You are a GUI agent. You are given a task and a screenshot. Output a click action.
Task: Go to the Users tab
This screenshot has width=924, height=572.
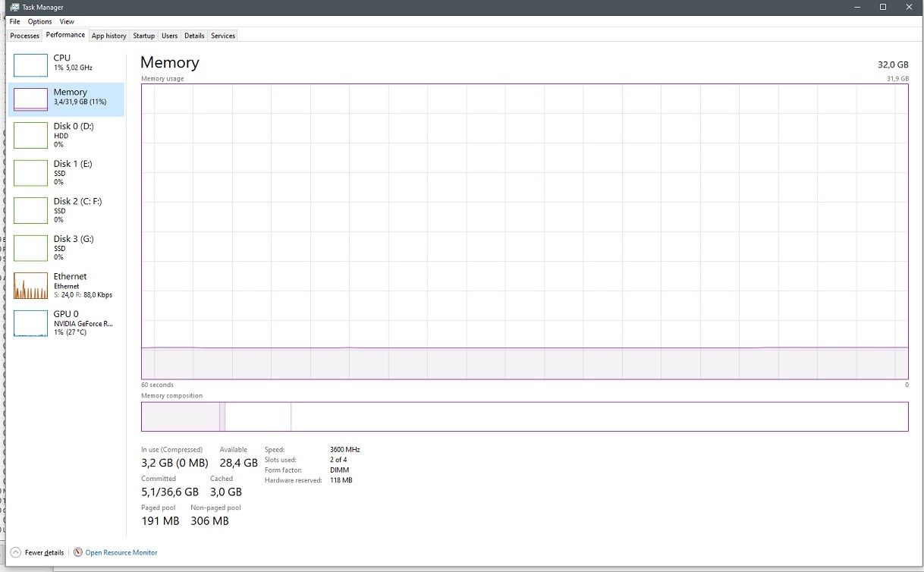[170, 36]
